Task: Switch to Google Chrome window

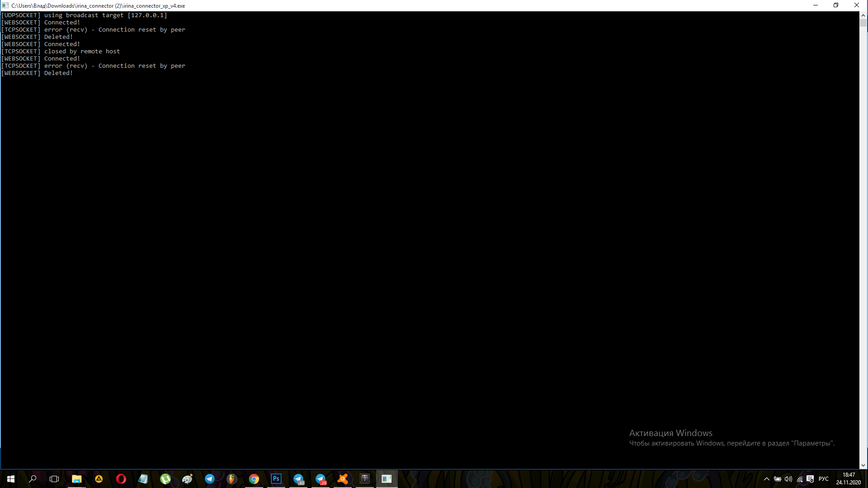Action: 254,479
